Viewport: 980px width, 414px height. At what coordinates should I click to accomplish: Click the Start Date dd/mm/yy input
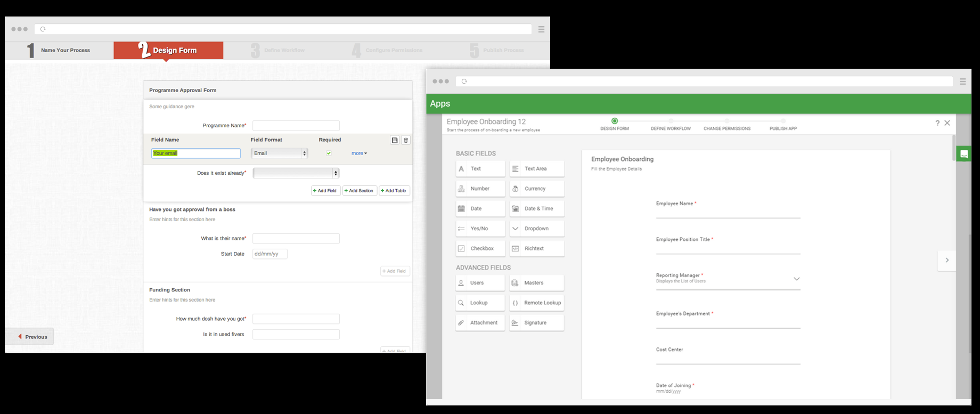click(x=270, y=254)
